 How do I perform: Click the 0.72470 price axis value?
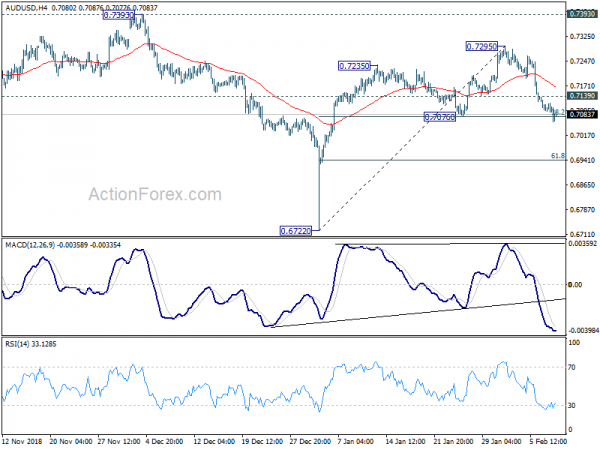[x=582, y=61]
